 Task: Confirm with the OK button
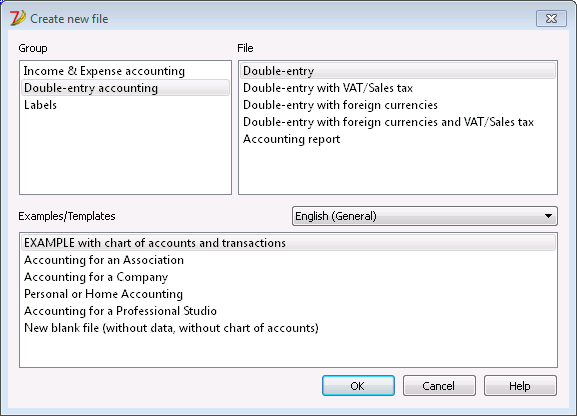tap(358, 386)
